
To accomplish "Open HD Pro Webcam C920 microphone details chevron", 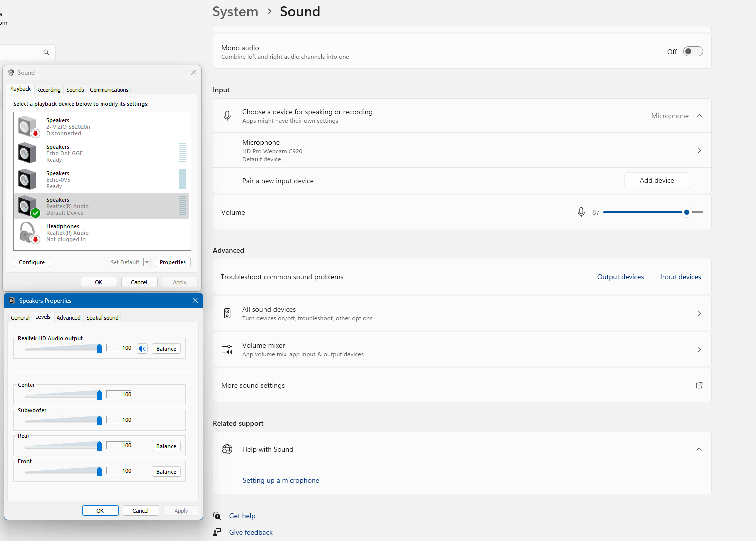I will [x=699, y=150].
